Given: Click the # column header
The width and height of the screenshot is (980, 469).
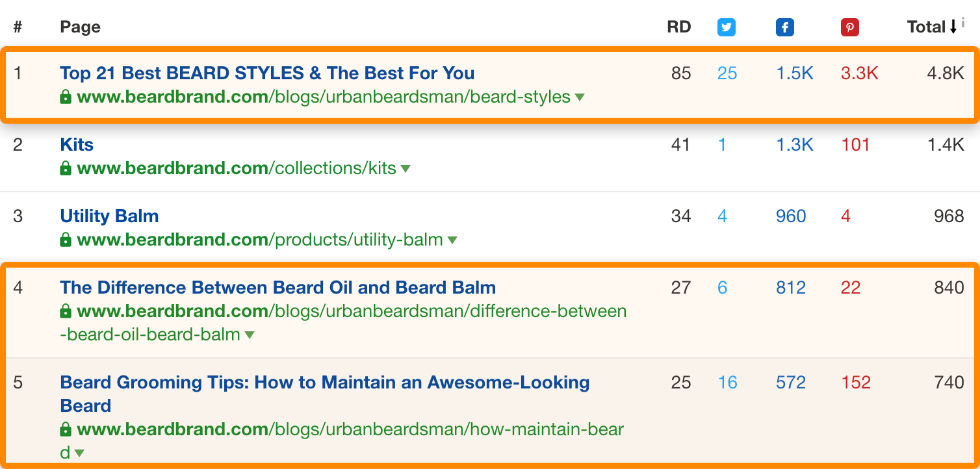Looking at the screenshot, I should [18, 27].
